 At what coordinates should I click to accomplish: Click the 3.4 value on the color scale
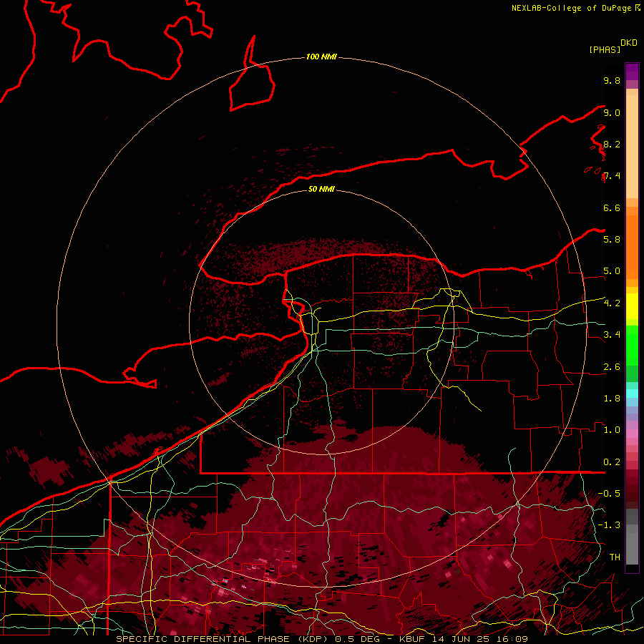point(612,335)
